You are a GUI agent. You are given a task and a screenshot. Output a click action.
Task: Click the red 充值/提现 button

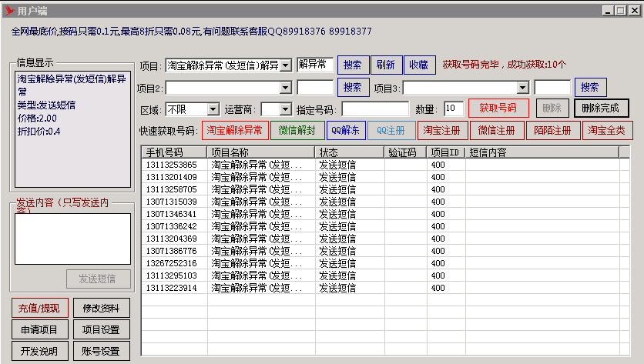[40, 308]
